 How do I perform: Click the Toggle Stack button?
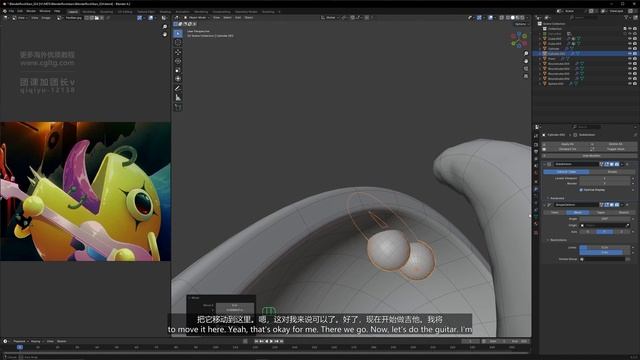615,149
